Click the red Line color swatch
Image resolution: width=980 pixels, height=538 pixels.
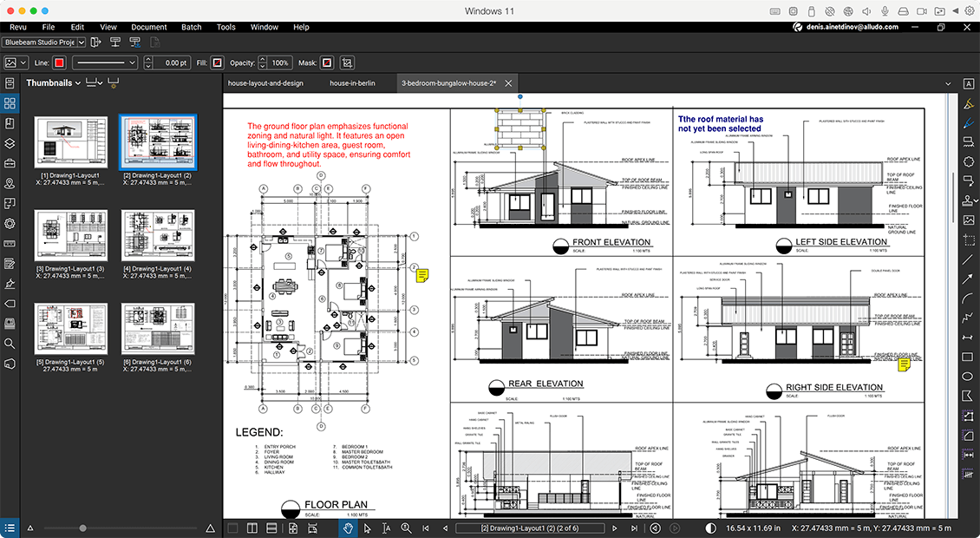[59, 62]
